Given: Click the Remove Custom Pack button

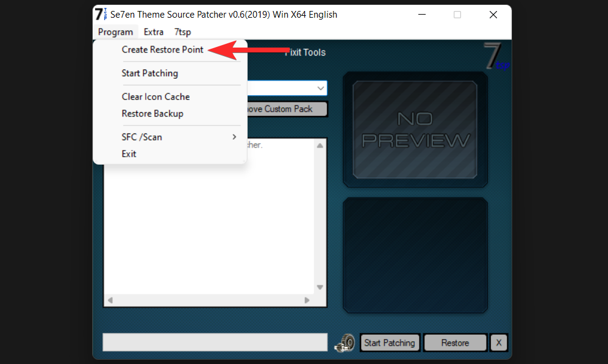Looking at the screenshot, I should (x=287, y=109).
